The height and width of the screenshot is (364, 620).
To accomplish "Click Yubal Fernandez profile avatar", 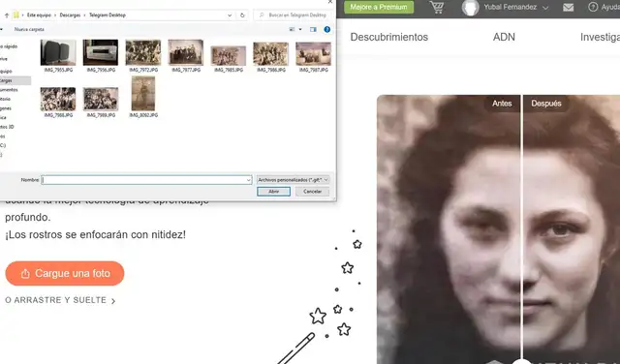I will tap(470, 7).
